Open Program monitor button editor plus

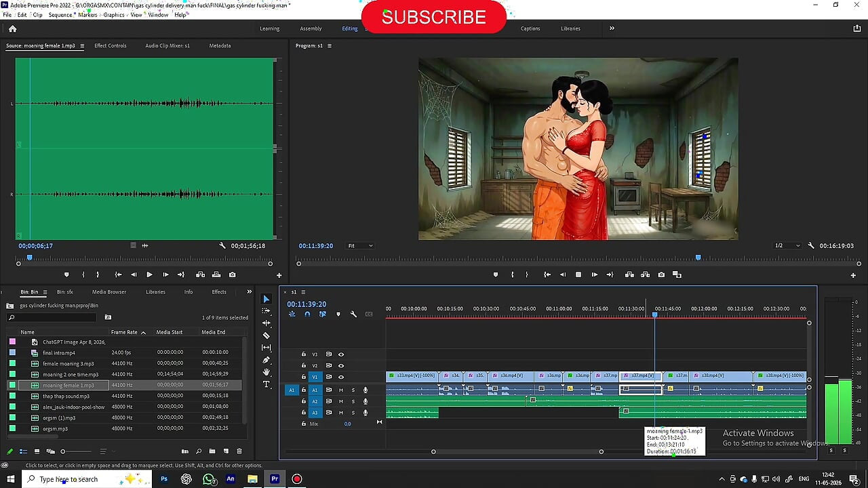pos(853,275)
